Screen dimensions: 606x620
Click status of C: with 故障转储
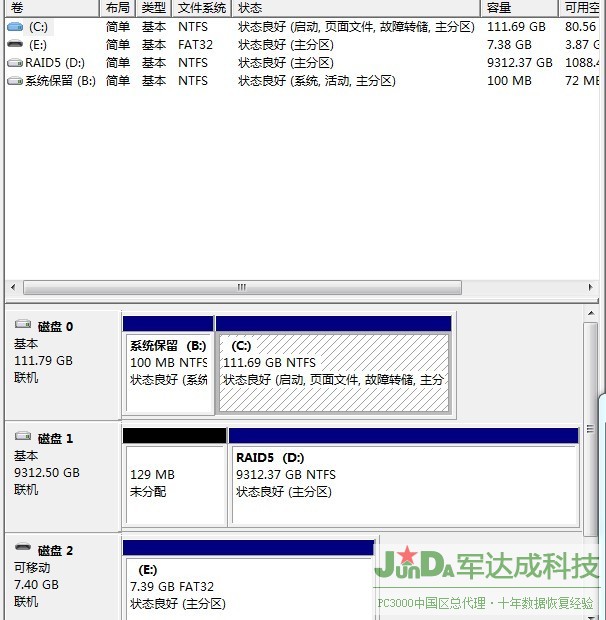coord(356,27)
